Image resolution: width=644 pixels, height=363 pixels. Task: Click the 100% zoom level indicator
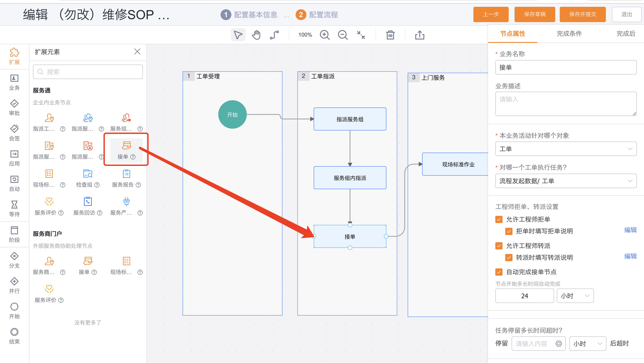point(305,35)
